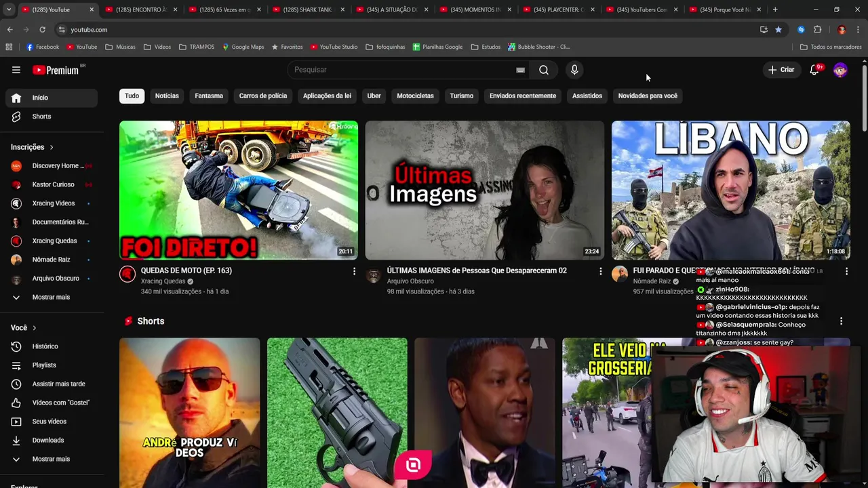Go back with browser back arrow
This screenshot has width=868, height=488.
[x=10, y=30]
